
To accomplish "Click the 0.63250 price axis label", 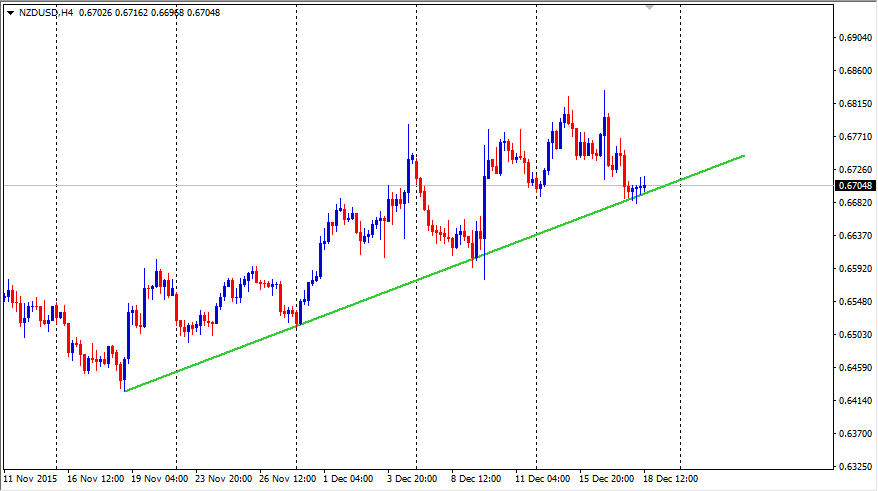I will [x=856, y=467].
